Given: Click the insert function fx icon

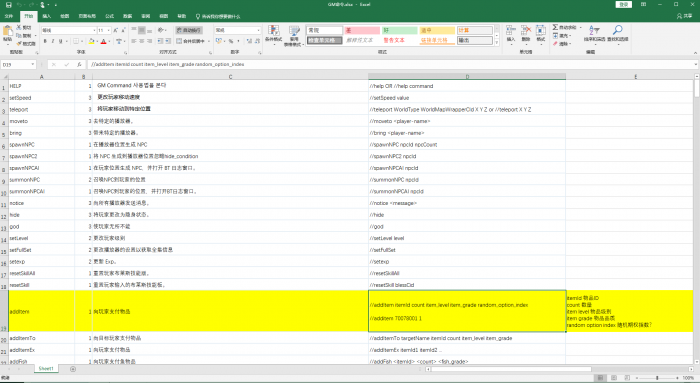Looking at the screenshot, I should point(79,65).
